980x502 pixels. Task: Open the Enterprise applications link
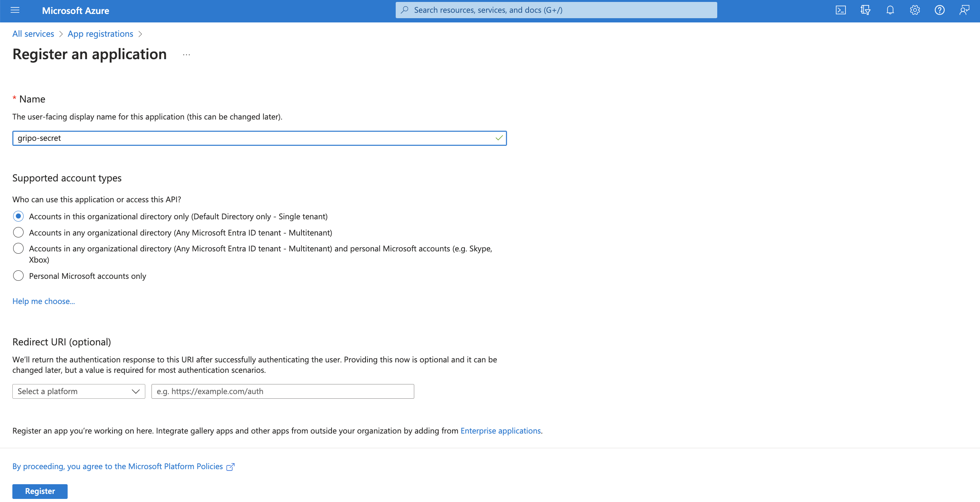pyautogui.click(x=500, y=431)
